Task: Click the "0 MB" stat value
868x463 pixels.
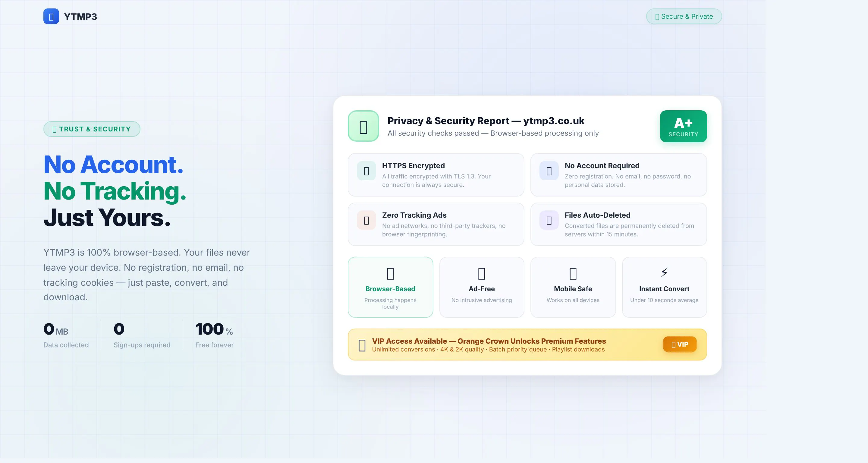Action: (x=56, y=329)
